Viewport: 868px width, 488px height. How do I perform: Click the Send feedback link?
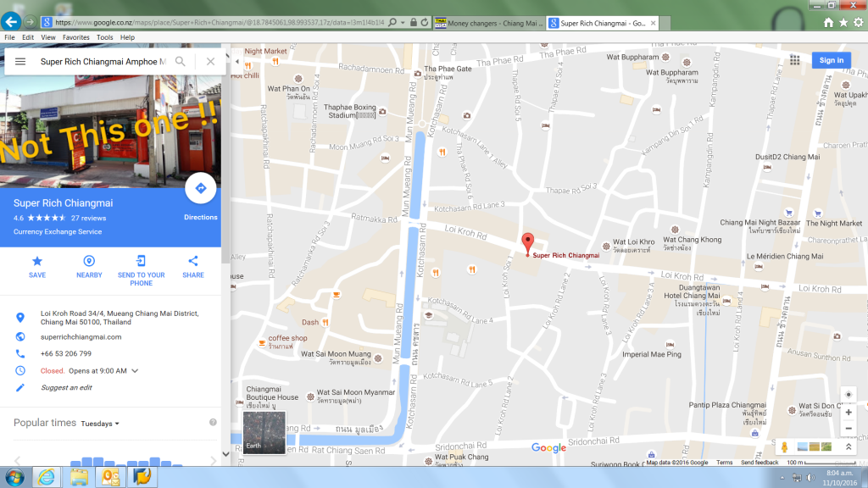pyautogui.click(x=759, y=463)
